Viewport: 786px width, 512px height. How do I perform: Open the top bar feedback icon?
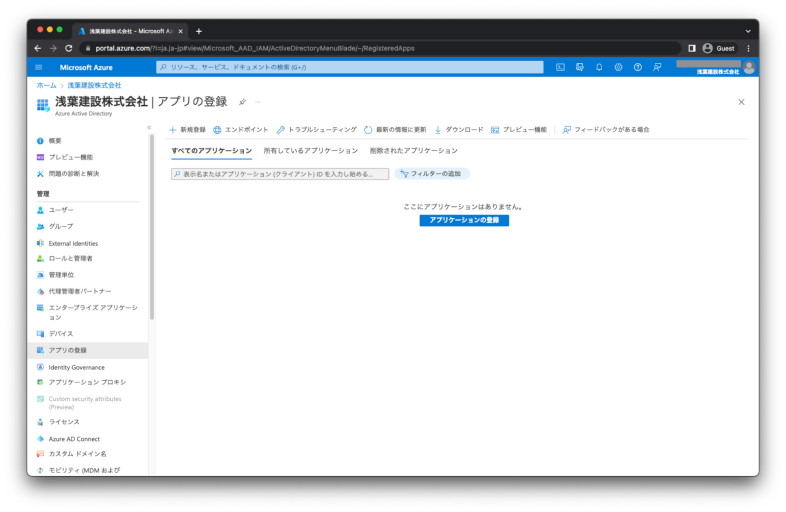point(657,67)
